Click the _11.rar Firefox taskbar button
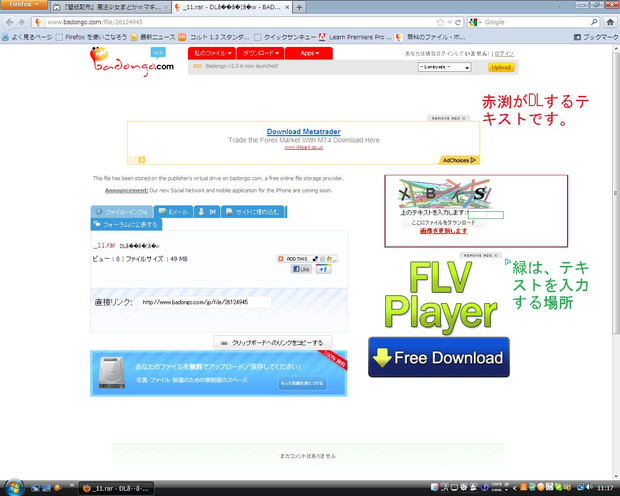 116,488
